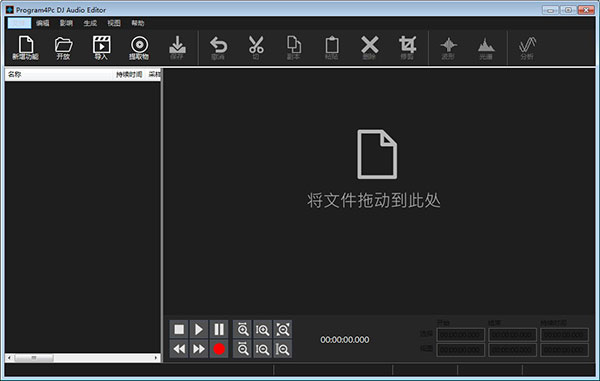Viewport: 600px width, 381px height.
Task: Click the 选择 row 开始 time field
Action: pos(460,335)
